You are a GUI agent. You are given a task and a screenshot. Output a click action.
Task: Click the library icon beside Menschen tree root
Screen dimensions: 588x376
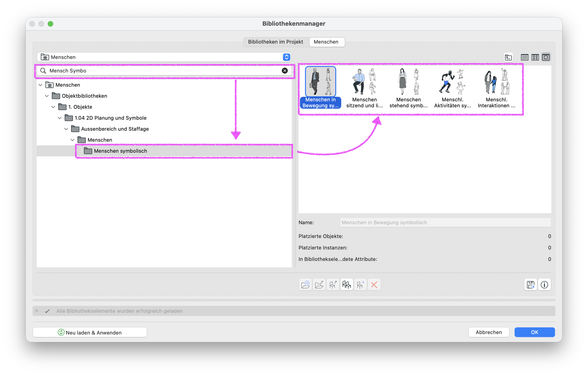[50, 85]
